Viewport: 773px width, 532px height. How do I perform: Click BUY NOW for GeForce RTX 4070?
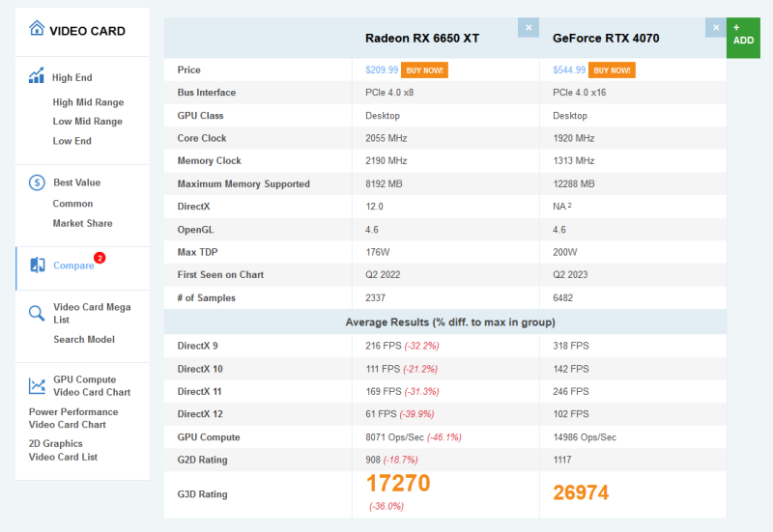click(612, 70)
